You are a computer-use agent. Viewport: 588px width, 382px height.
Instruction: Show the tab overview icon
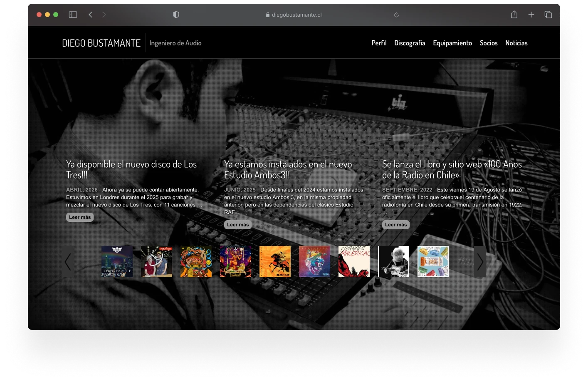pos(548,15)
